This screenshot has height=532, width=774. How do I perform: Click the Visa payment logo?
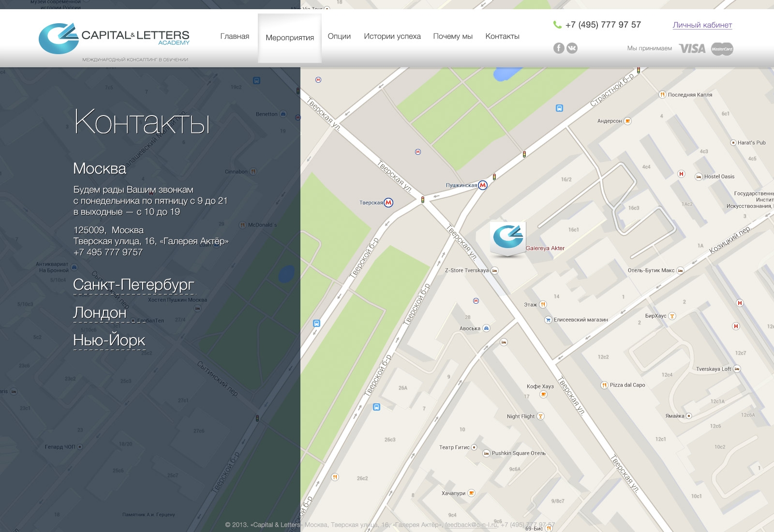[692, 48]
